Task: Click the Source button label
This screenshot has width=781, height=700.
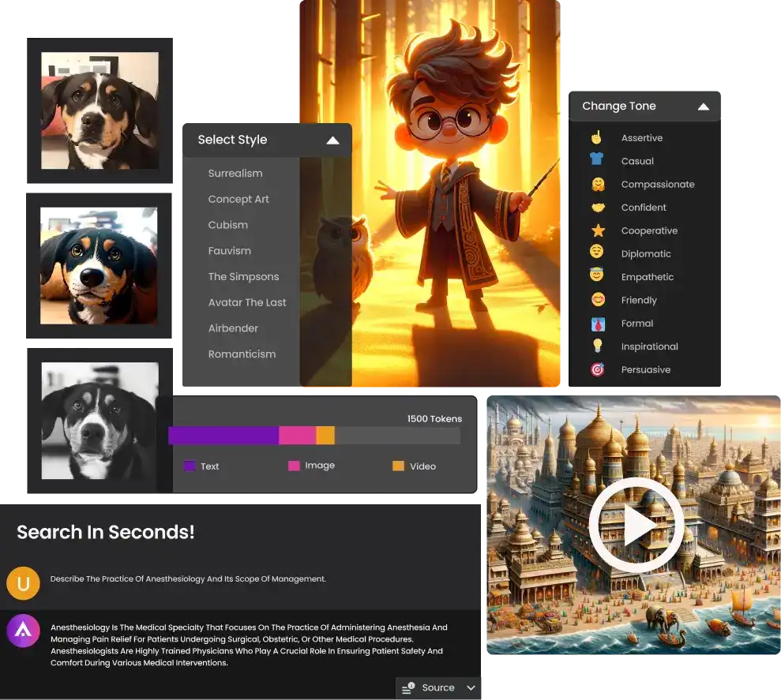Action: pyautogui.click(x=437, y=687)
